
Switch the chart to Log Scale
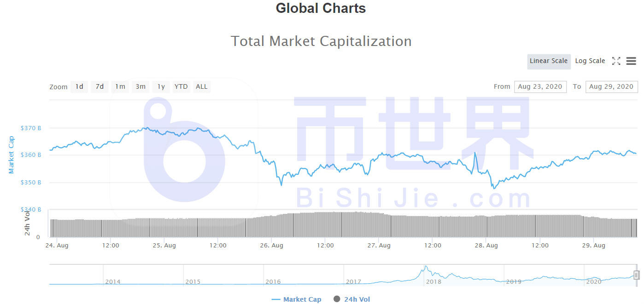(x=590, y=60)
